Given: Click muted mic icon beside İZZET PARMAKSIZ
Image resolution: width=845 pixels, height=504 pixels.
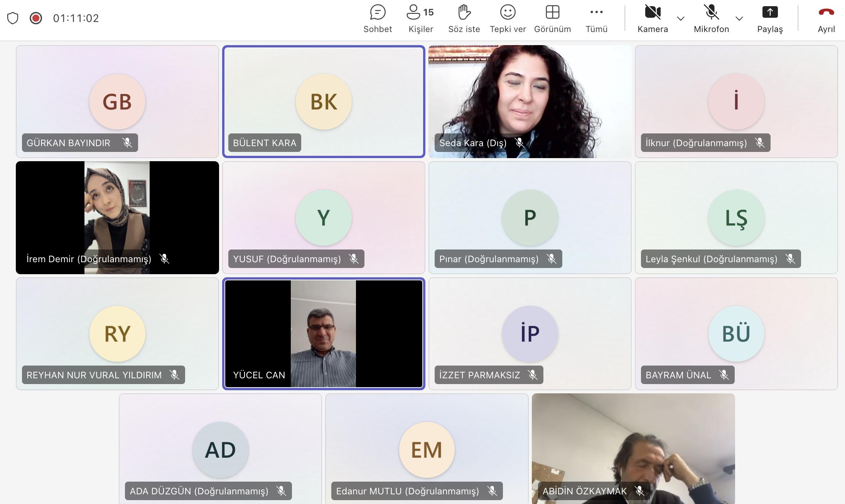Looking at the screenshot, I should click(x=533, y=375).
